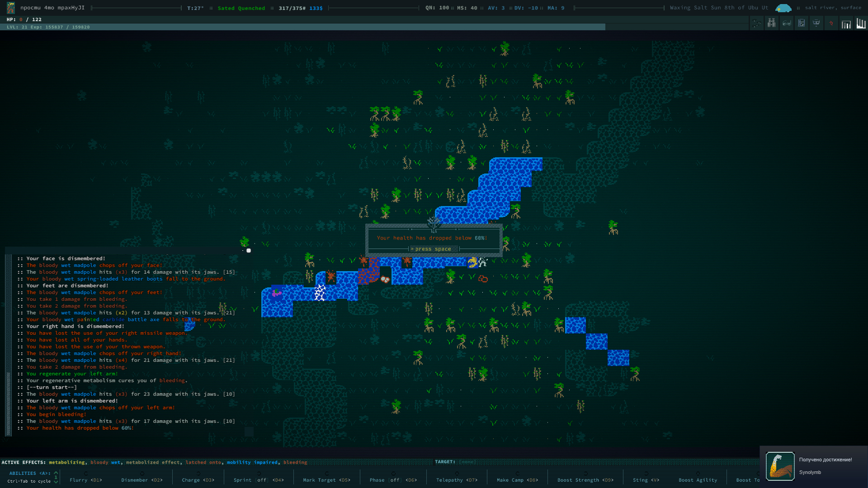
Task: Click the eyeglasses icon in top toolbar
Action: coord(787,23)
